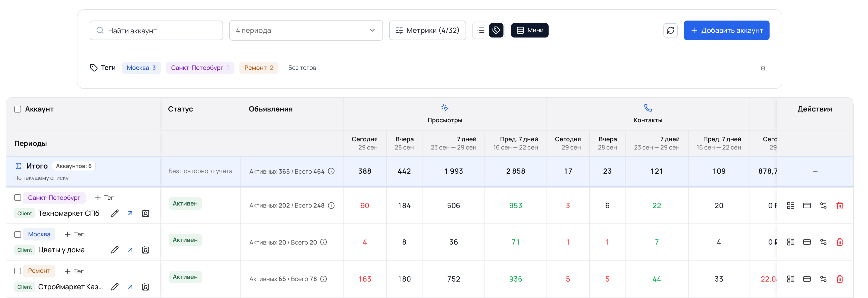Filter by the Ремонт tag
The height and width of the screenshot is (298, 868).
(258, 68)
